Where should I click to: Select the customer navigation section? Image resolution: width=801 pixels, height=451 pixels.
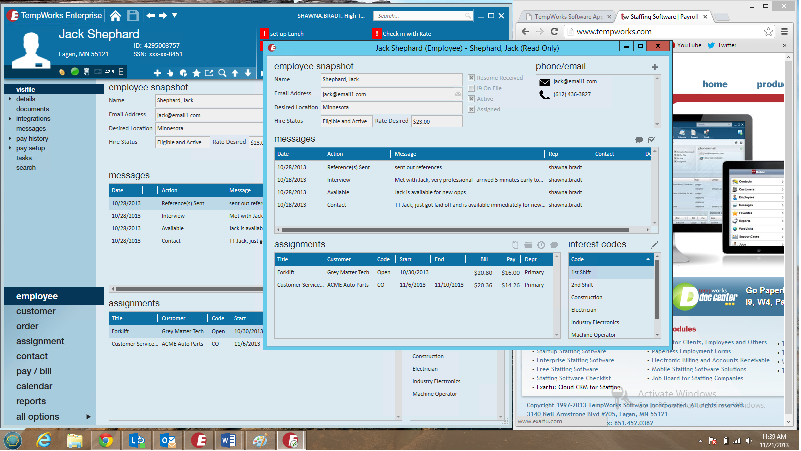pyautogui.click(x=36, y=311)
